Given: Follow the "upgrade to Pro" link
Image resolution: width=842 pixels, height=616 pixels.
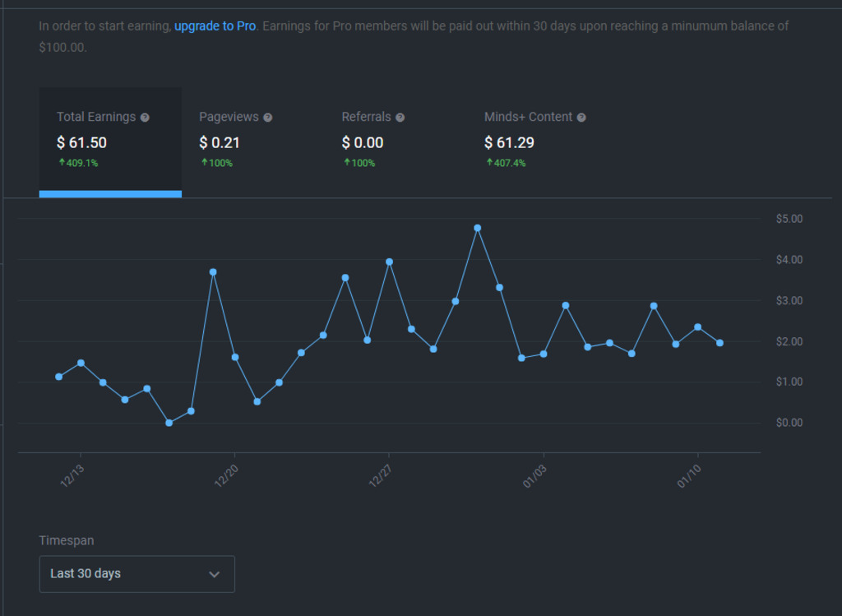Looking at the screenshot, I should [x=215, y=25].
